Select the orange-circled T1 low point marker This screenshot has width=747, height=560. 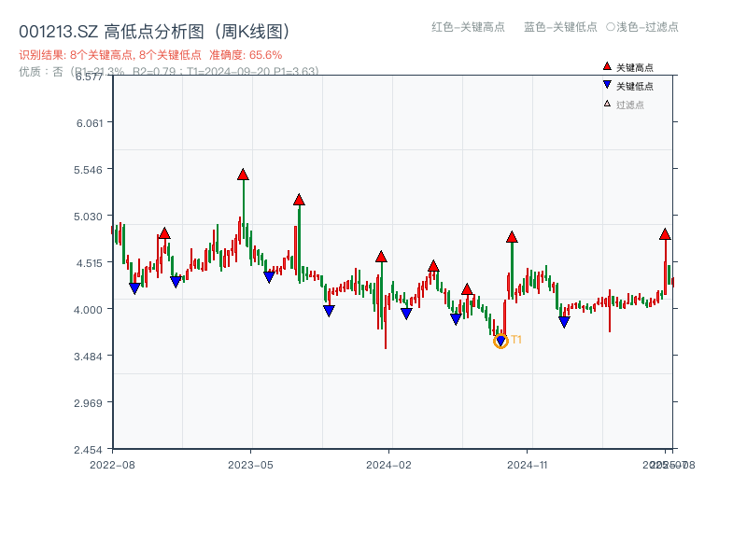click(500, 341)
